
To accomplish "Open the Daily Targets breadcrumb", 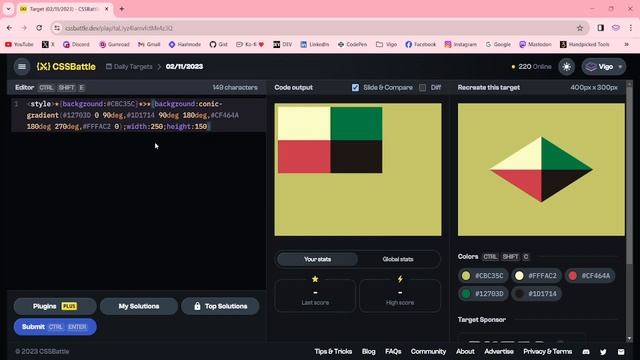I will coord(129,67).
